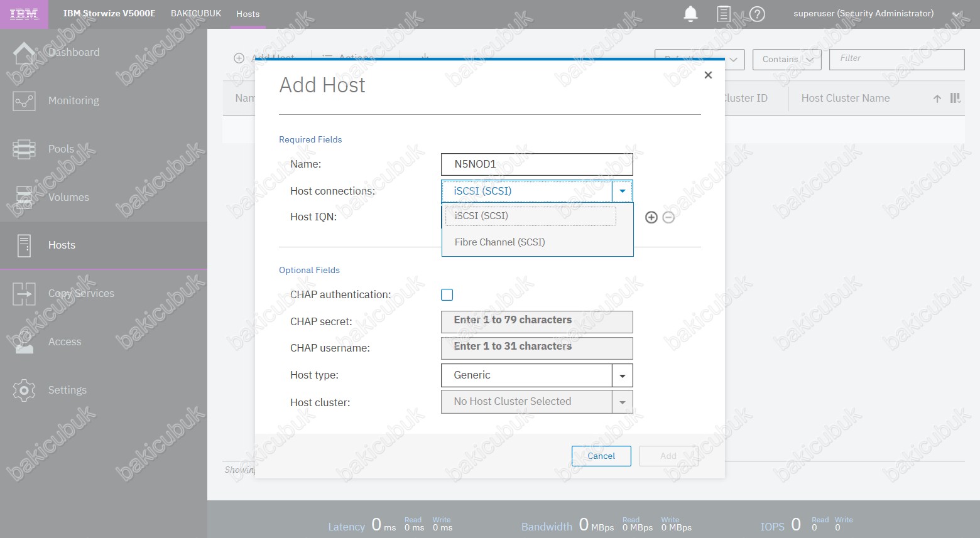This screenshot has width=980, height=538.
Task: Click the IBM logo
Action: [24, 14]
